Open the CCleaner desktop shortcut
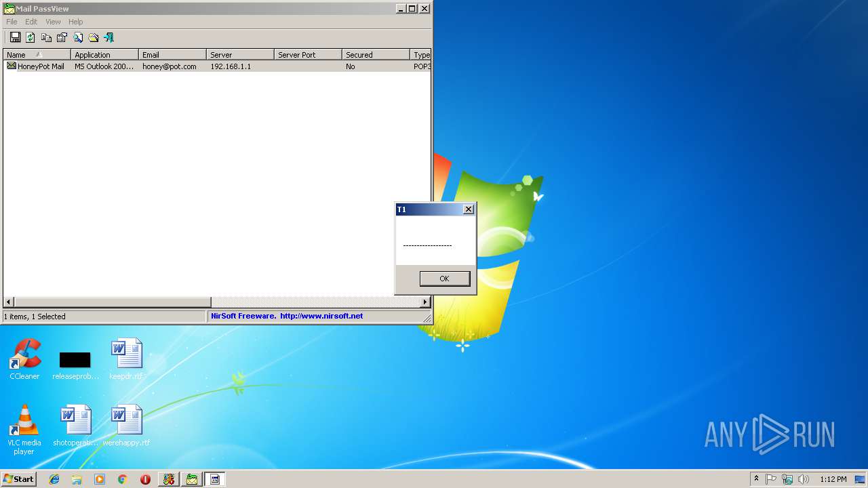 24,359
